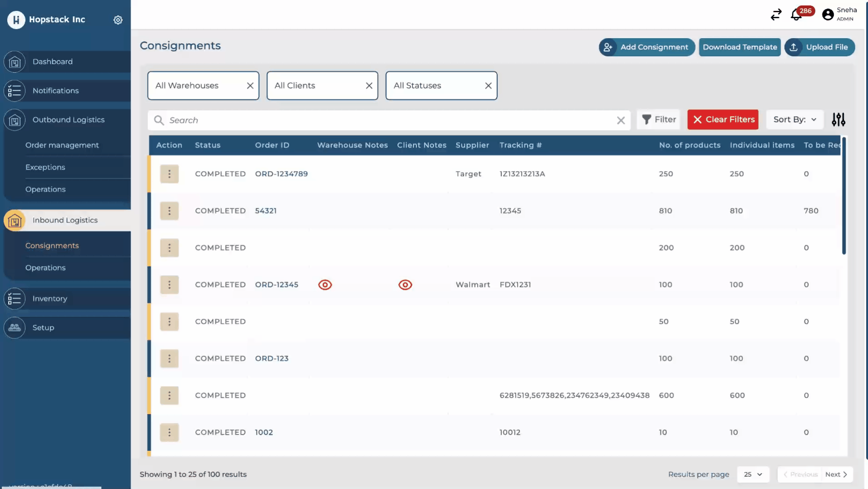Open the results per page dropdown
Viewport: 868px width, 489px height.
753,474
